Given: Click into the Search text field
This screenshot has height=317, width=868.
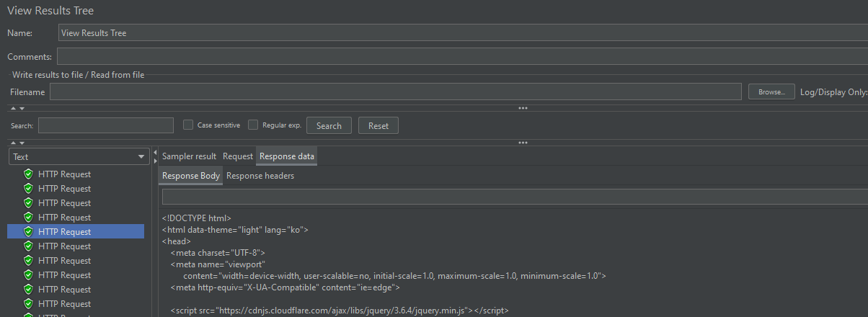Looking at the screenshot, I should pos(106,125).
